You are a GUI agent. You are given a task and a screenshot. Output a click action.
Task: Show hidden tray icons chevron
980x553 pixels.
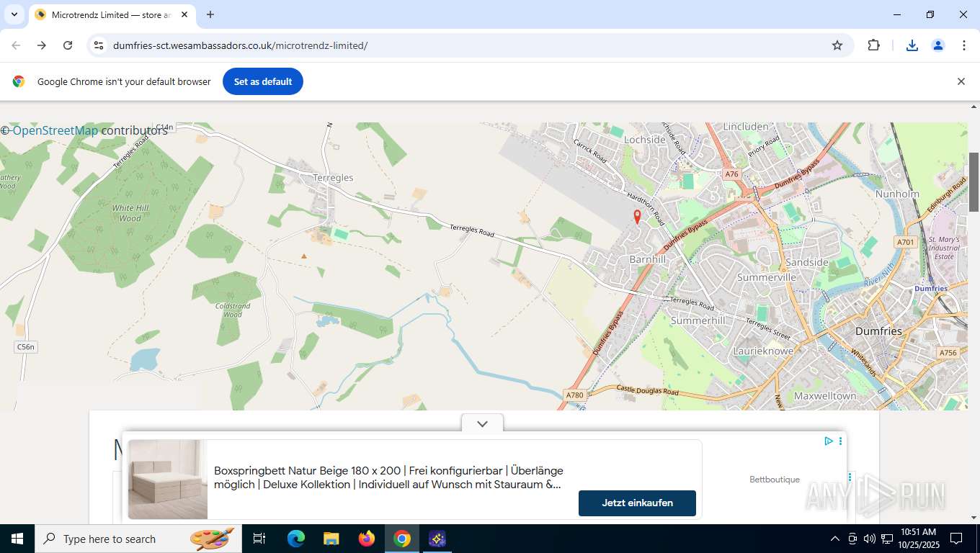click(835, 539)
